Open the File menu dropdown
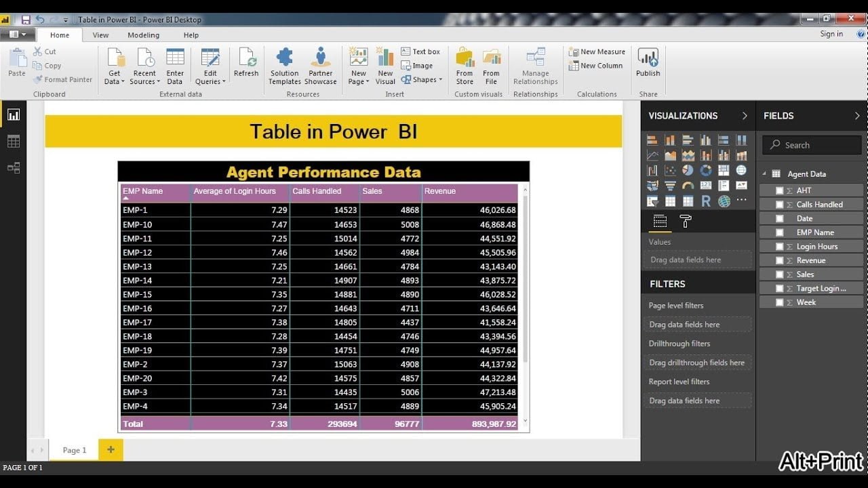This screenshot has width=868, height=488. (18, 35)
